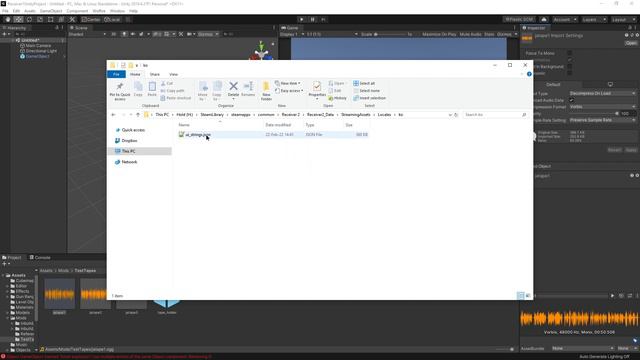Click Steamapps in Explorer breadcrumb path
This screenshot has height=360, width=640.
point(241,115)
